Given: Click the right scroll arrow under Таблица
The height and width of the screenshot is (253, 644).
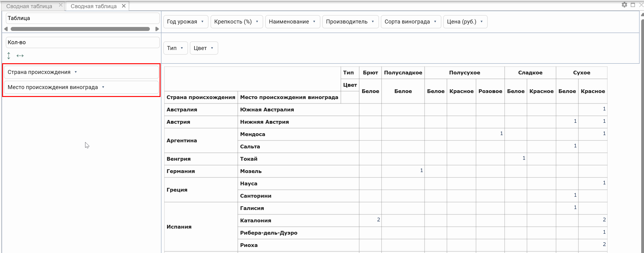Looking at the screenshot, I should 157,29.
